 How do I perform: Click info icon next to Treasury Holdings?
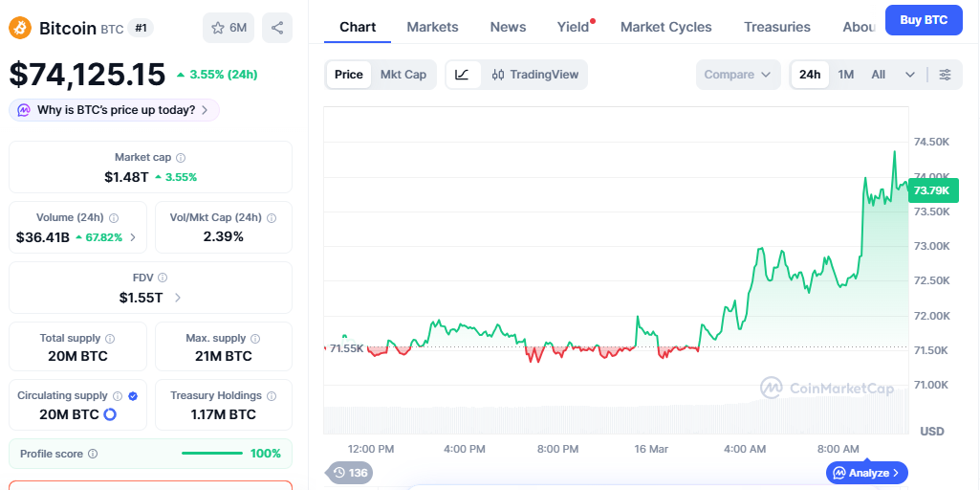coord(272,396)
